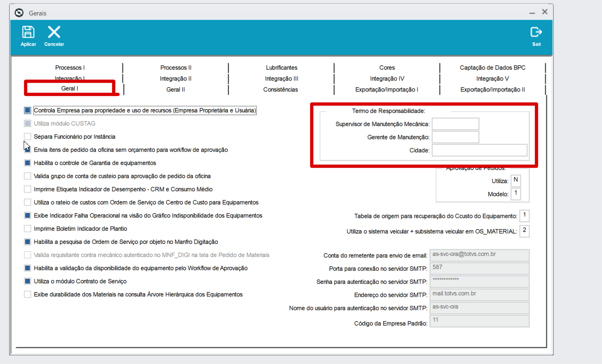602x364 pixels.
Task: Open the Processos II tab
Action: [176, 67]
